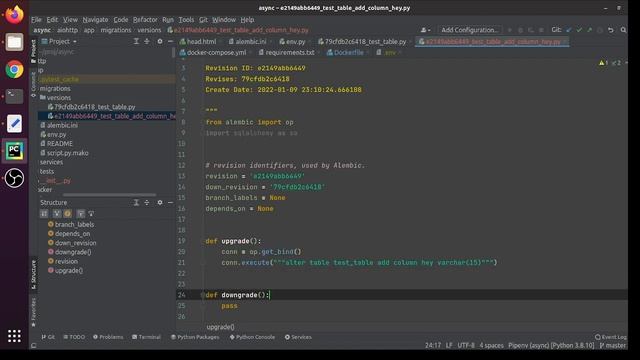Click the migrations breadcrumb in navigation bar
This screenshot has width=640, height=360.
pyautogui.click(x=116, y=30)
